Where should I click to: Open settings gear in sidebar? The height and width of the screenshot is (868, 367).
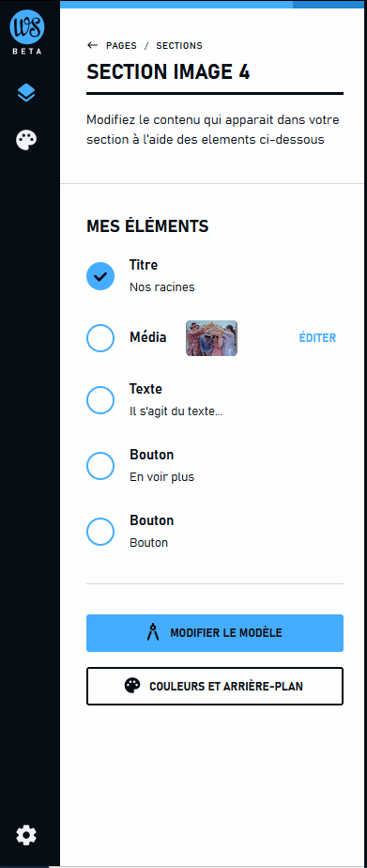pos(26,834)
